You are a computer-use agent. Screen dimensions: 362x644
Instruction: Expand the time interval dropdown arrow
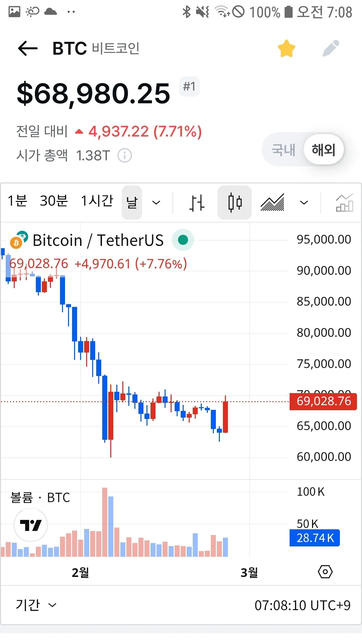coord(156,203)
